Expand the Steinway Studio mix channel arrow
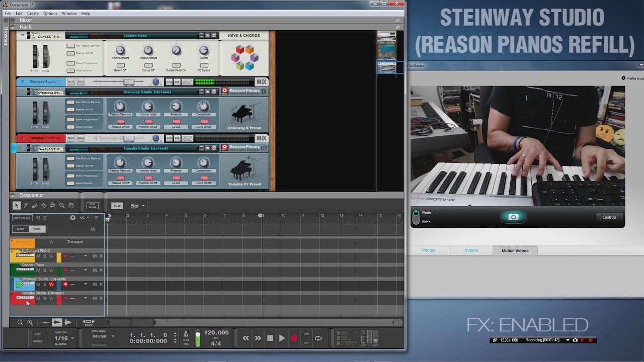The width and height of the screenshot is (644, 362). coord(22,82)
